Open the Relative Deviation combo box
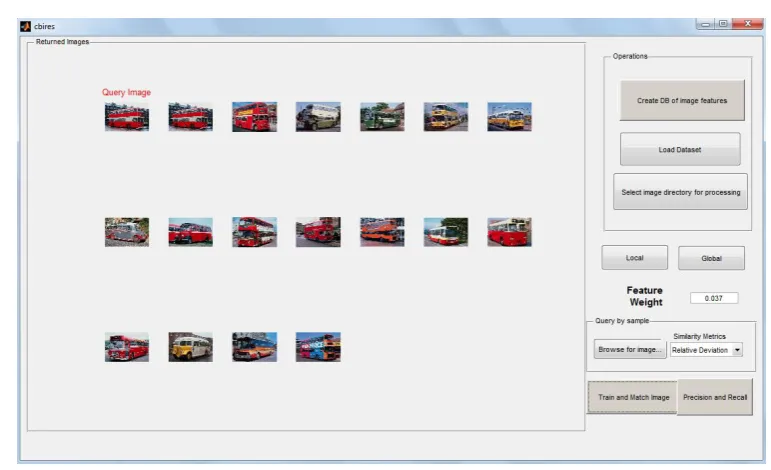 coord(706,350)
